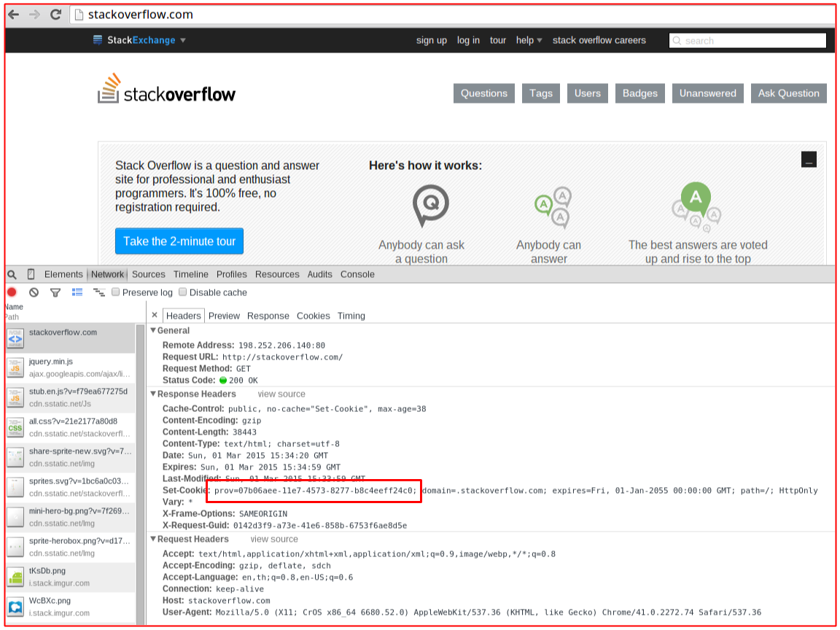Click the log in link

pos(468,40)
